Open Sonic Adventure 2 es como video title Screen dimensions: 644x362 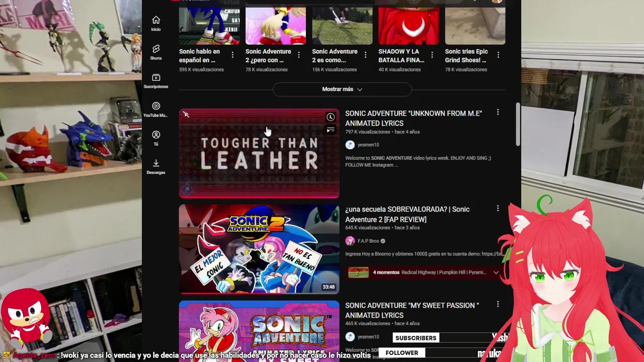[335, 56]
